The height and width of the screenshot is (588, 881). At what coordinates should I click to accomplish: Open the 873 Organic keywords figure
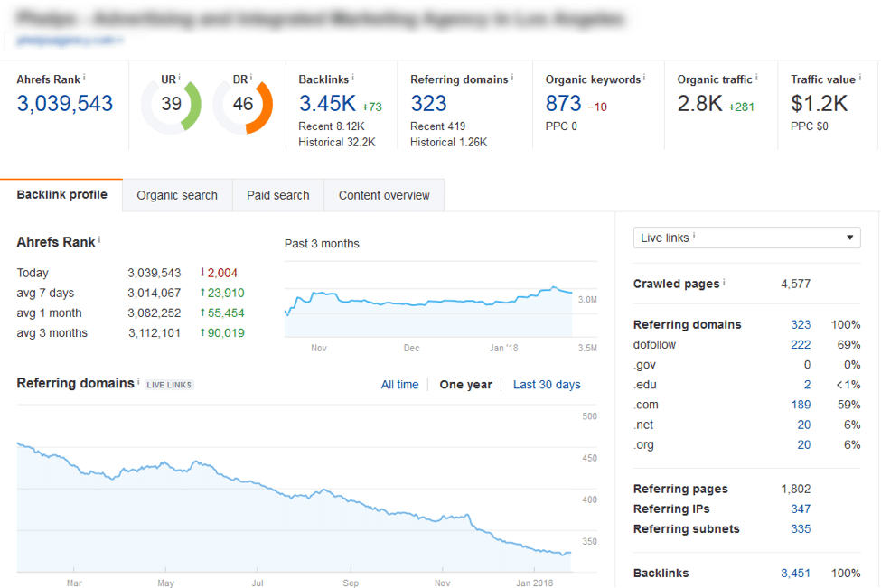pyautogui.click(x=563, y=103)
